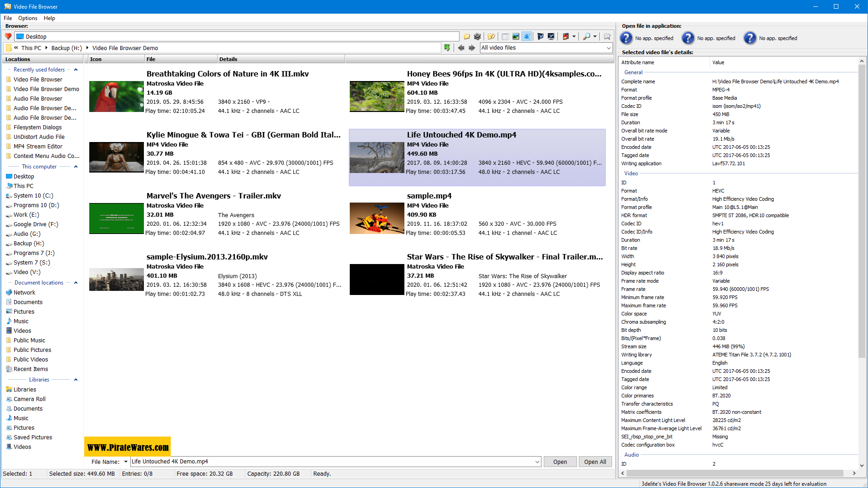Click the details panel vertical scrollbar

861,209
